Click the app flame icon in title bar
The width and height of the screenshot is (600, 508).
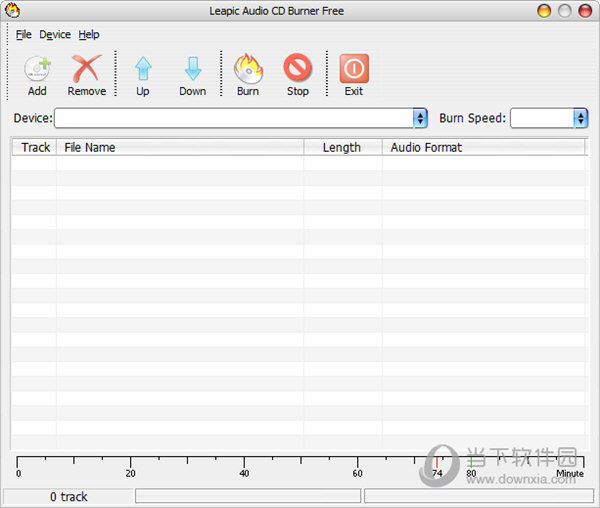pyautogui.click(x=13, y=10)
